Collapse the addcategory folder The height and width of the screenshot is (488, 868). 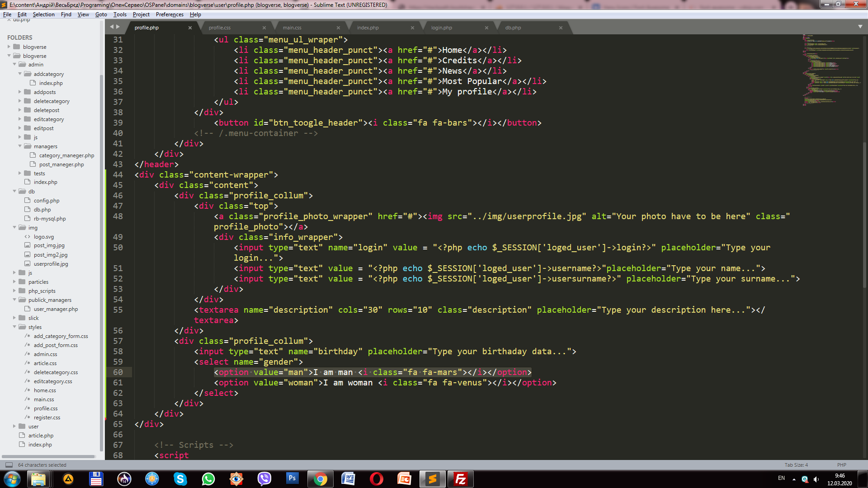20,74
